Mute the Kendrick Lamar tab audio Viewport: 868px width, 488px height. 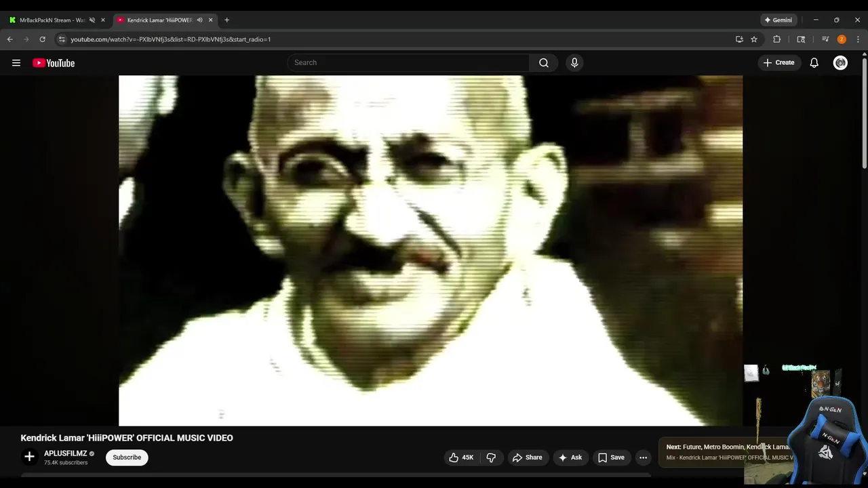pos(199,20)
